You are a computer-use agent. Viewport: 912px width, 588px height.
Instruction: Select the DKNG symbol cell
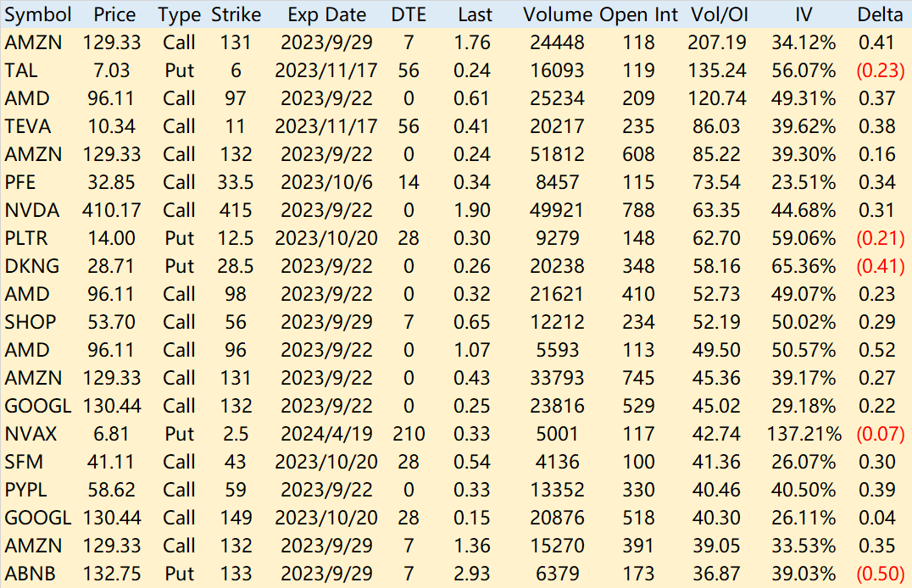tap(32, 266)
